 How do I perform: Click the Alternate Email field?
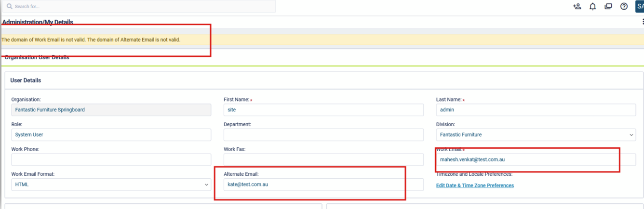tap(323, 184)
